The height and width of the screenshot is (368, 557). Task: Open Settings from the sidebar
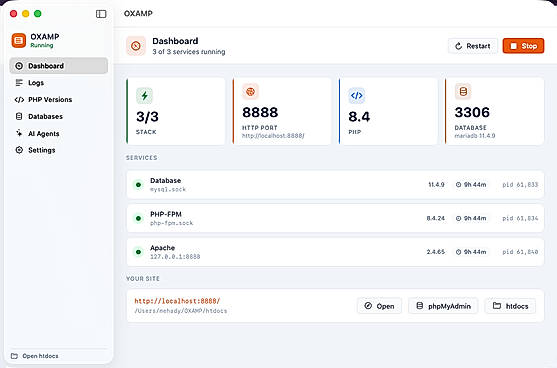tap(59, 150)
